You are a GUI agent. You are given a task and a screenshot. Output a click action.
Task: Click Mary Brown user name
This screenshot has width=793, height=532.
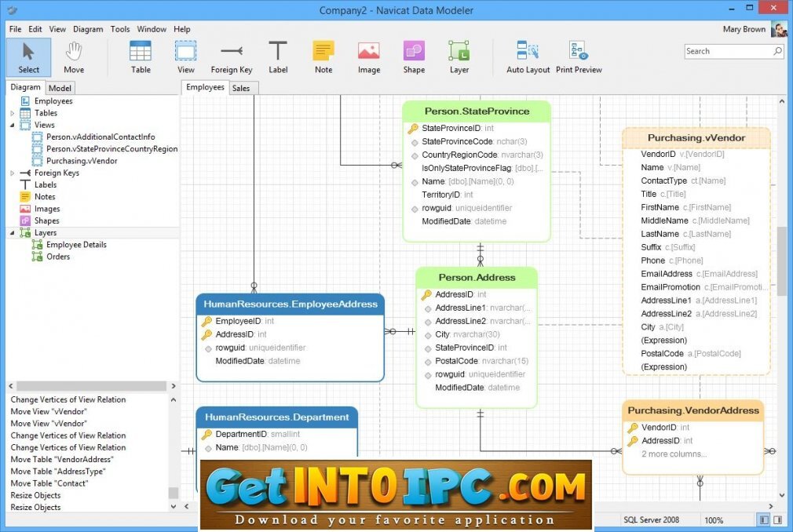click(x=744, y=29)
